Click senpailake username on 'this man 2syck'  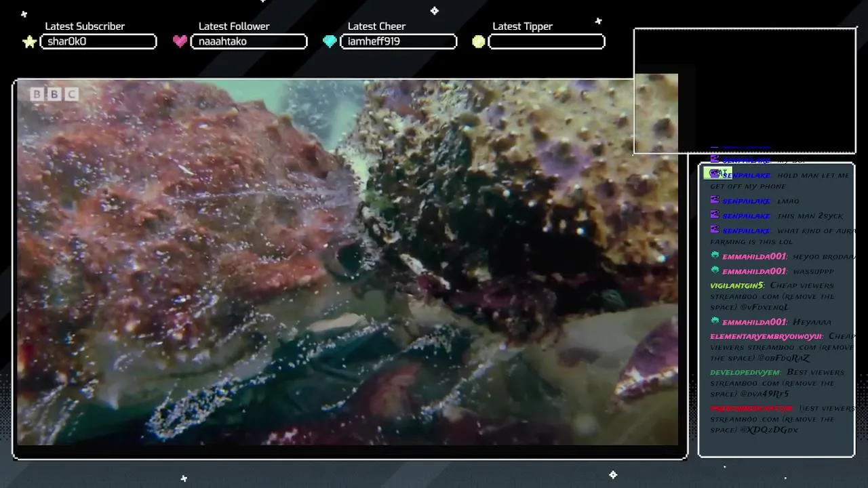pos(746,216)
